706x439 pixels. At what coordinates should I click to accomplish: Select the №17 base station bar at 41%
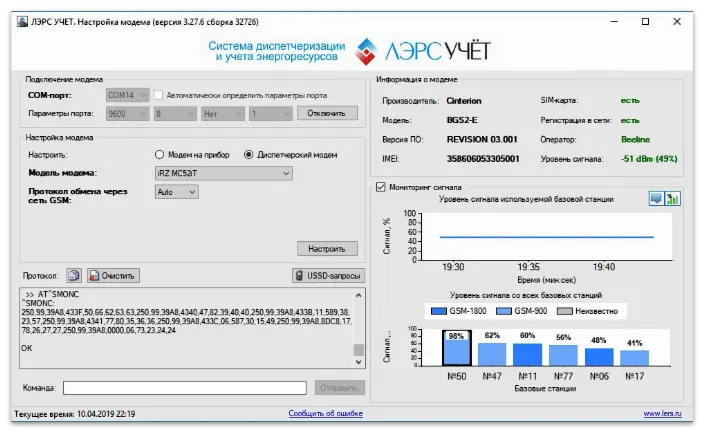coord(634,358)
